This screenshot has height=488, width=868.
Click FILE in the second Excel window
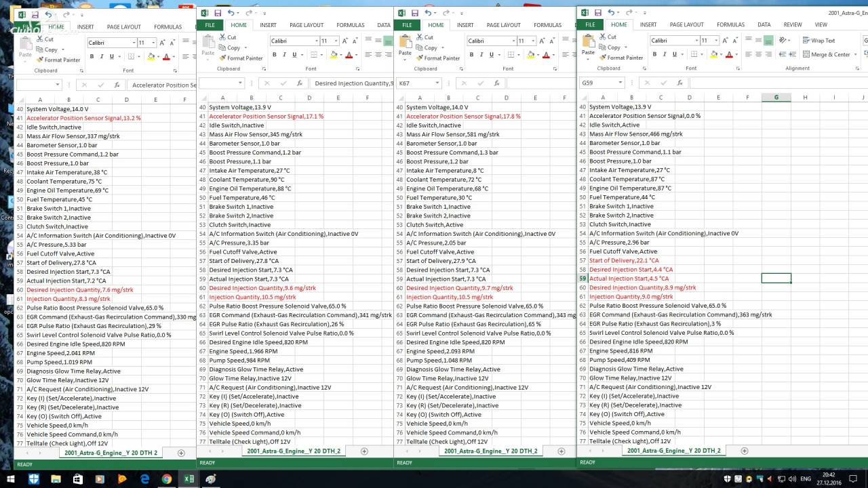click(210, 25)
